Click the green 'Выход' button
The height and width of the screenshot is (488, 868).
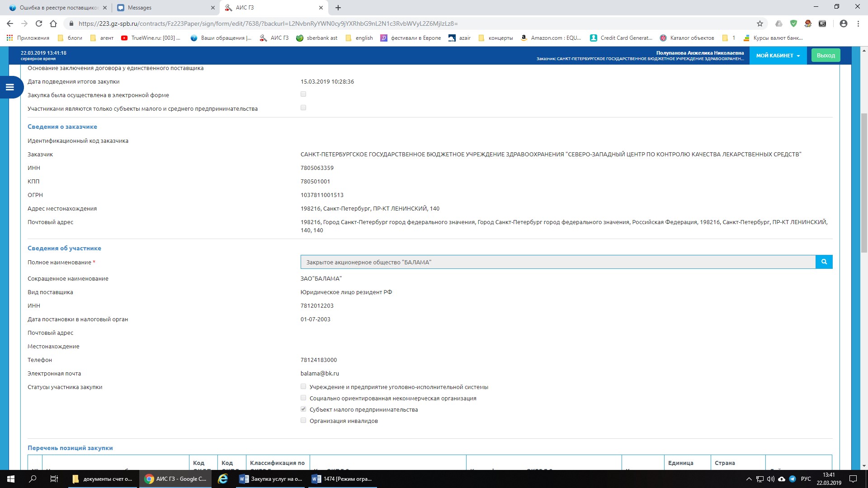(826, 56)
